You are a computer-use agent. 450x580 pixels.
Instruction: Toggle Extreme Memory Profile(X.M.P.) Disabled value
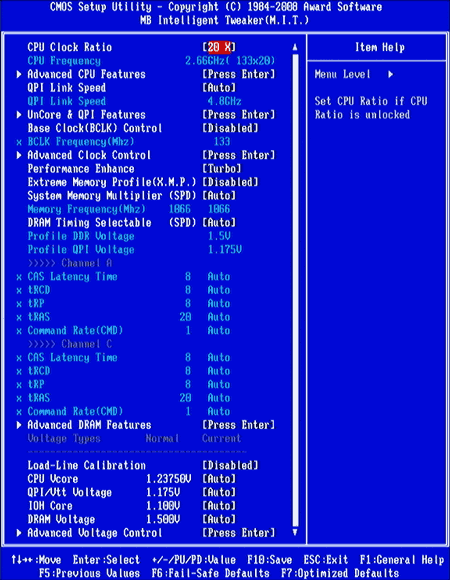230,182
